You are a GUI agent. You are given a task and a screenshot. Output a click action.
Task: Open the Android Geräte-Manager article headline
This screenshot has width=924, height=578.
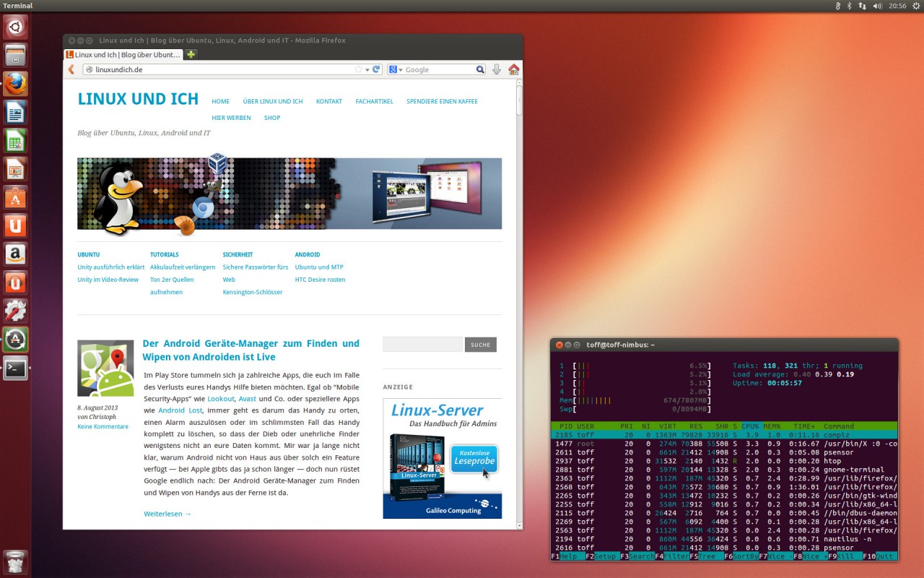[x=250, y=350]
